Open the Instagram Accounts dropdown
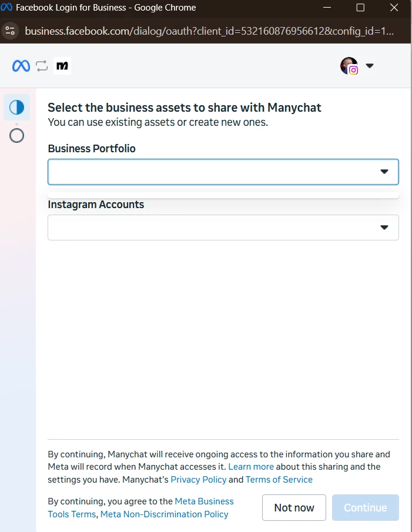This screenshot has height=532, width=412. (x=223, y=227)
